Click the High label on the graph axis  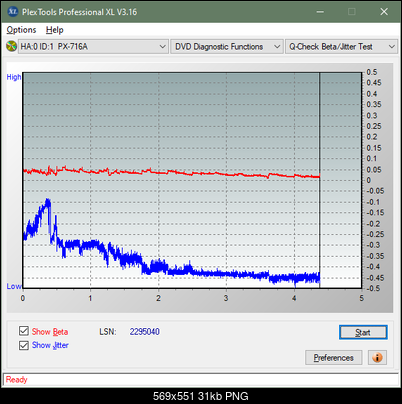tap(14, 77)
